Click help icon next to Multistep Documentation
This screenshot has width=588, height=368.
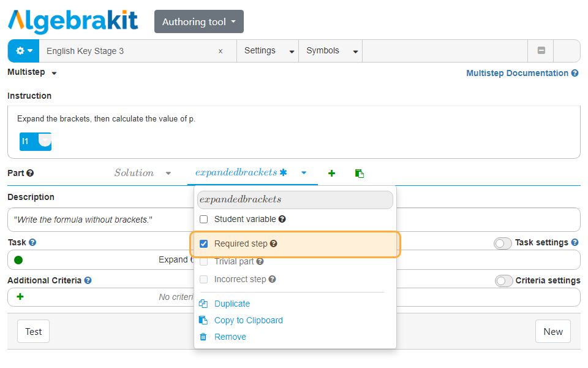pos(575,73)
